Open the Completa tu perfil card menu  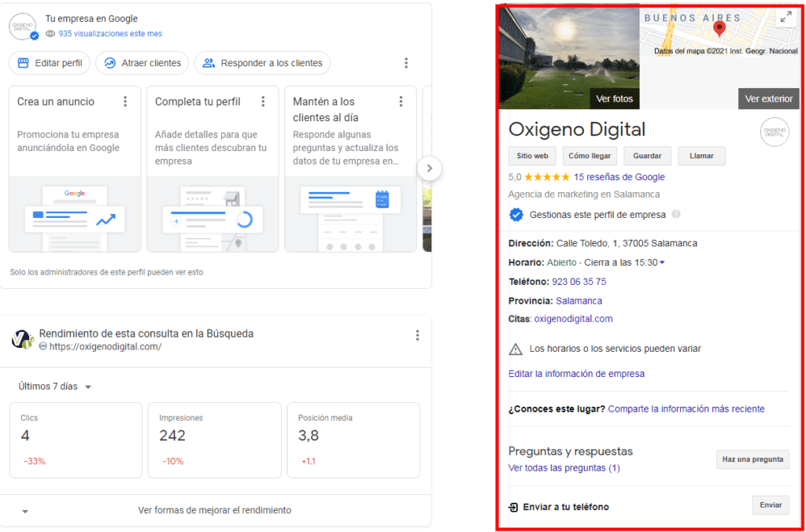(x=263, y=102)
